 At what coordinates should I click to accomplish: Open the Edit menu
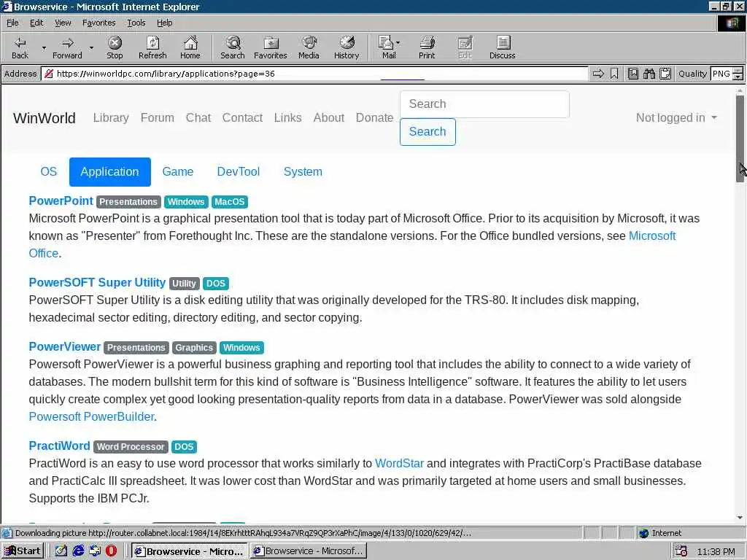tap(36, 23)
